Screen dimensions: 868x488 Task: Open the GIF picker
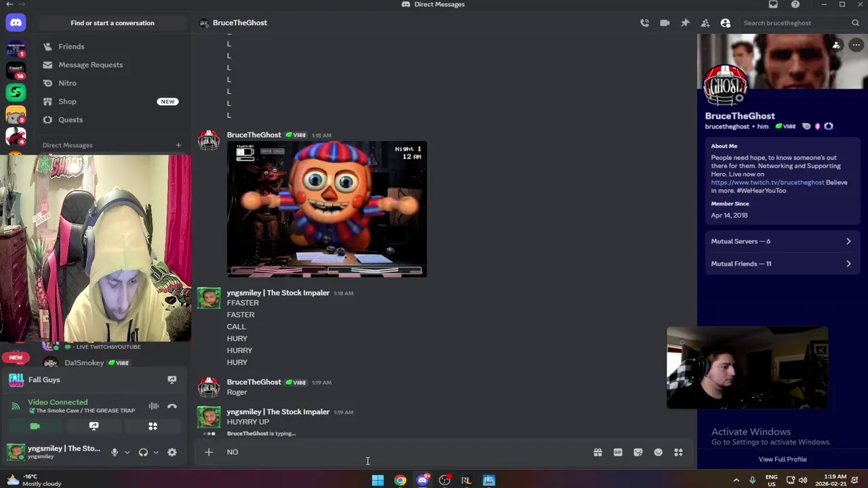618,452
